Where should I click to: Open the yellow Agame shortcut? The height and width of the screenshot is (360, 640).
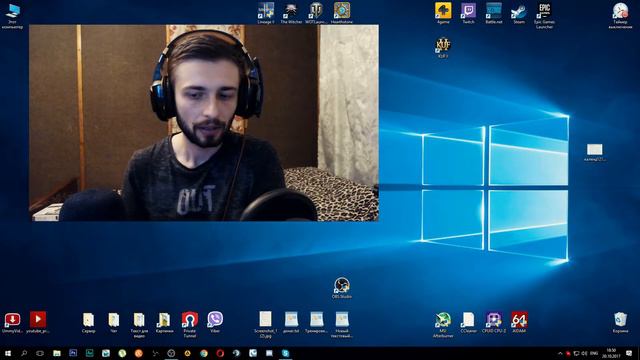[443, 13]
